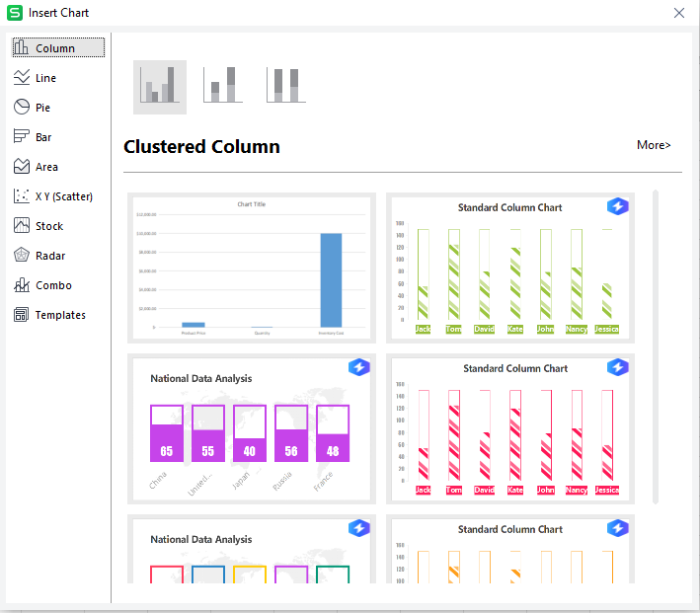Image resolution: width=700 pixels, height=613 pixels.
Task: Choose the Stacked Column subtype icon
Action: (223, 85)
